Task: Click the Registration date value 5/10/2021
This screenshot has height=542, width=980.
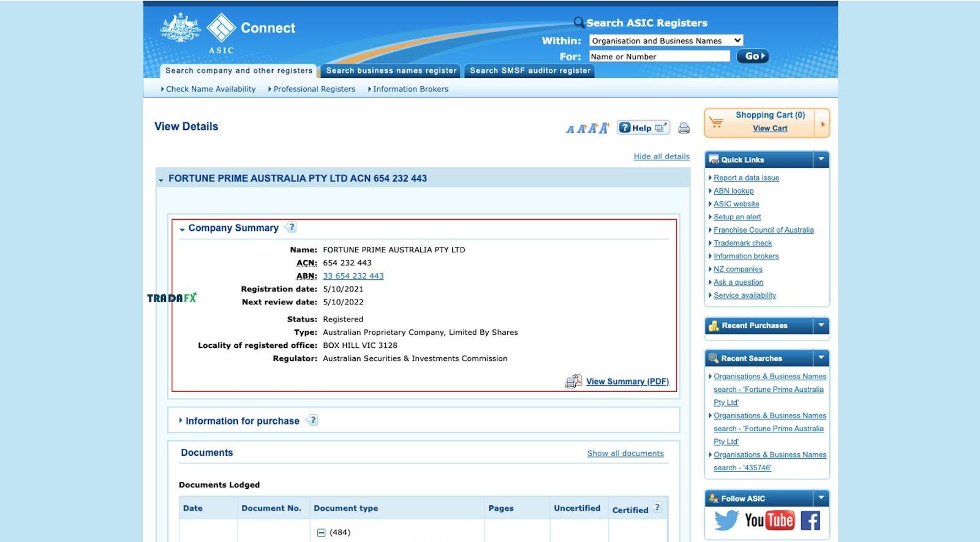Action: (x=343, y=289)
